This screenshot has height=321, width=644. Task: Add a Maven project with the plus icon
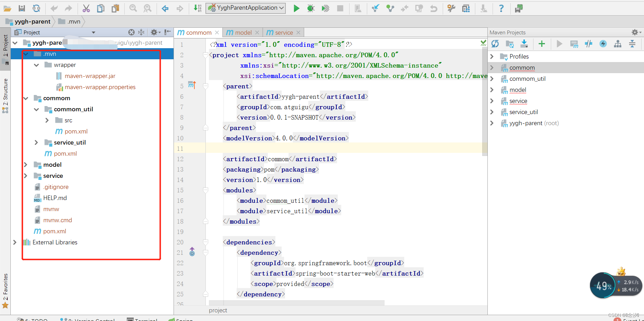pos(542,44)
